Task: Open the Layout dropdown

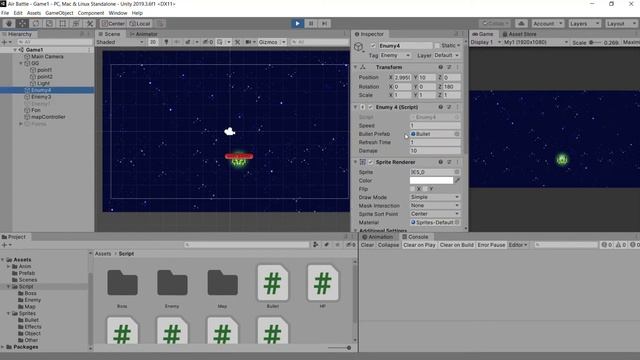Action: (621, 24)
